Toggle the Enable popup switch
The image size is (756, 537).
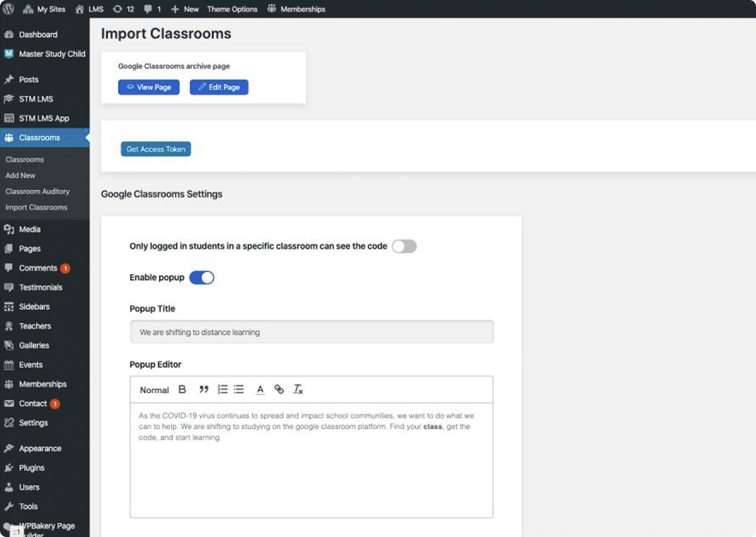[x=202, y=278]
